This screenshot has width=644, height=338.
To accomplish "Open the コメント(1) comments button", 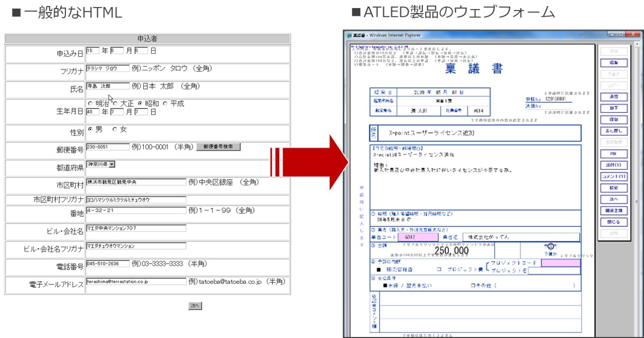I will pos(614,176).
